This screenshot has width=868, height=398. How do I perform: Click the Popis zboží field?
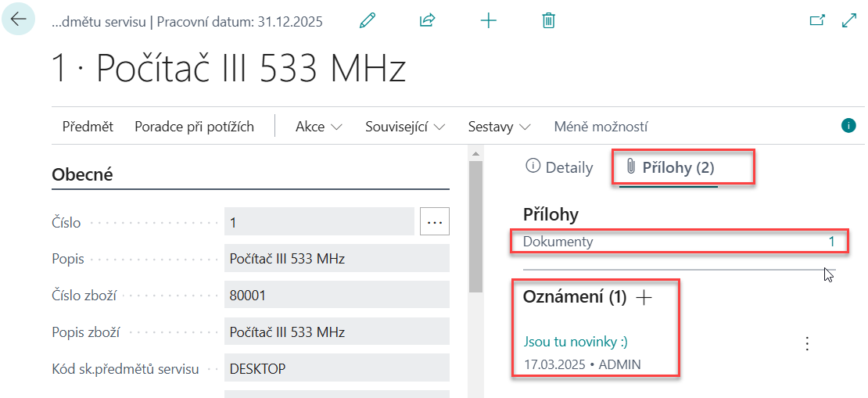[x=336, y=332]
